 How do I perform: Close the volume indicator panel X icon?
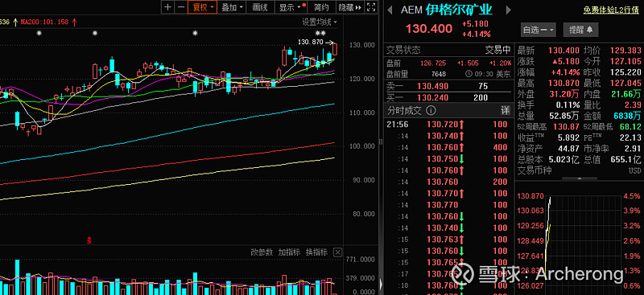click(x=337, y=252)
